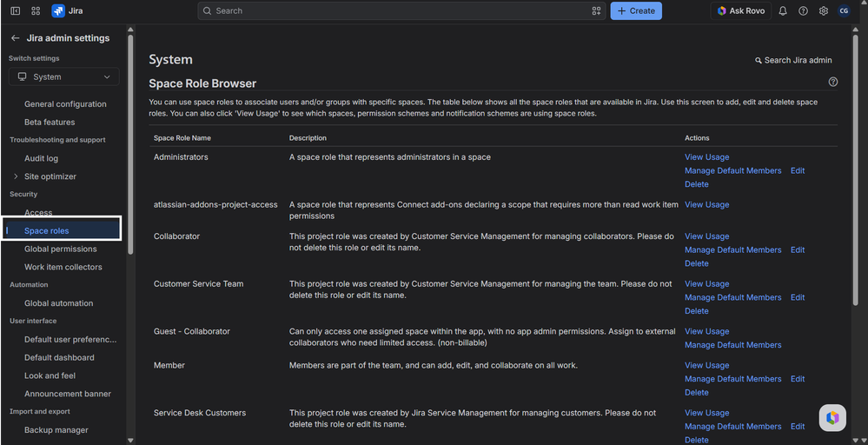Open the app switcher grid icon
Image resolution: width=868 pixels, height=445 pixels.
[36, 10]
